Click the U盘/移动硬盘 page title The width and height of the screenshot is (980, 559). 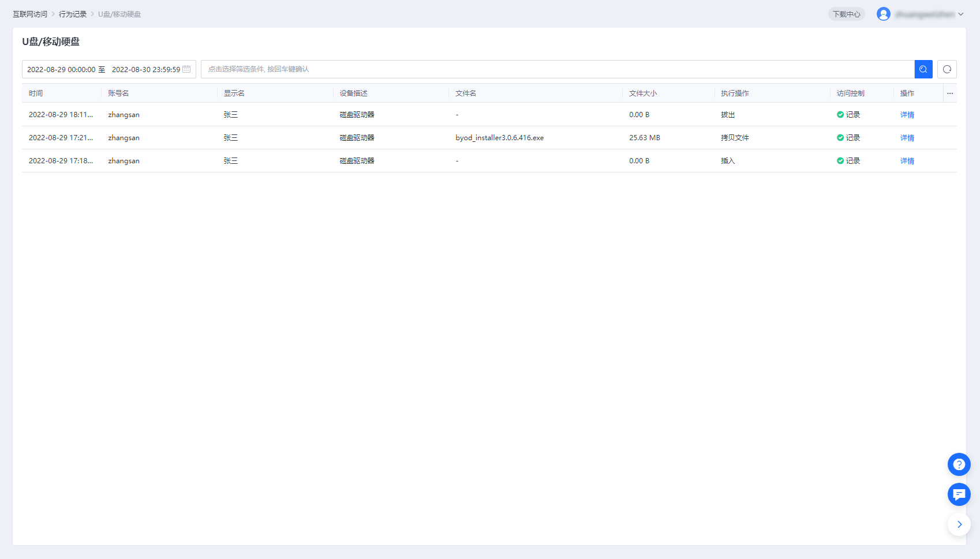coord(51,42)
